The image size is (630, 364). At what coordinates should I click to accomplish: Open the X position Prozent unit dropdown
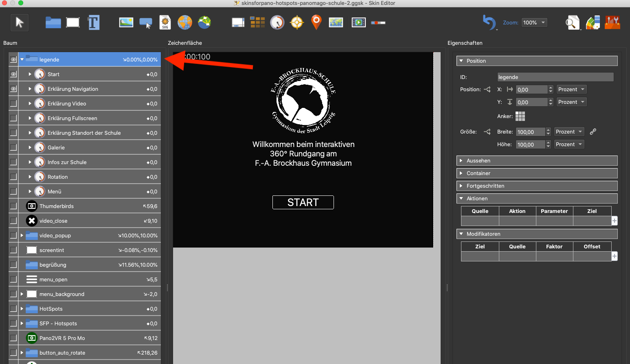(571, 89)
